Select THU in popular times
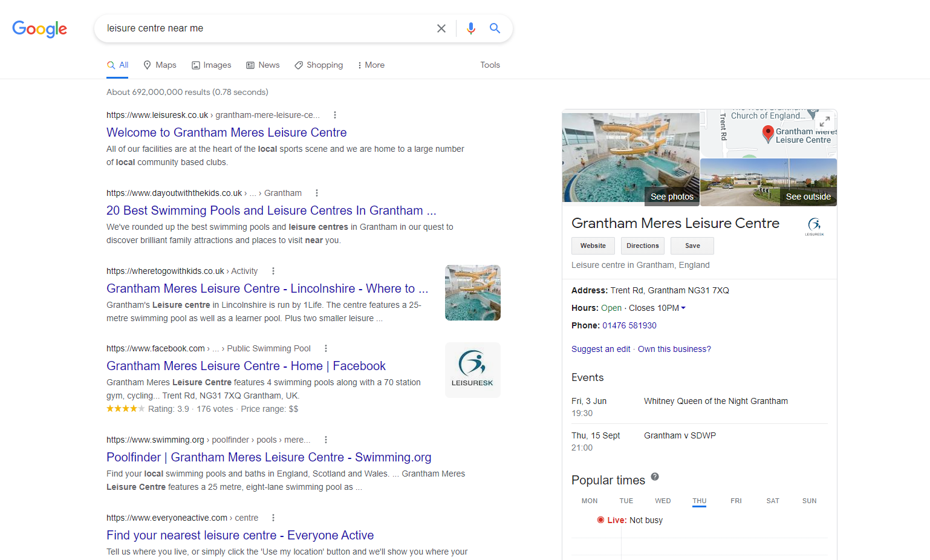This screenshot has height=560, width=930. pos(700,501)
